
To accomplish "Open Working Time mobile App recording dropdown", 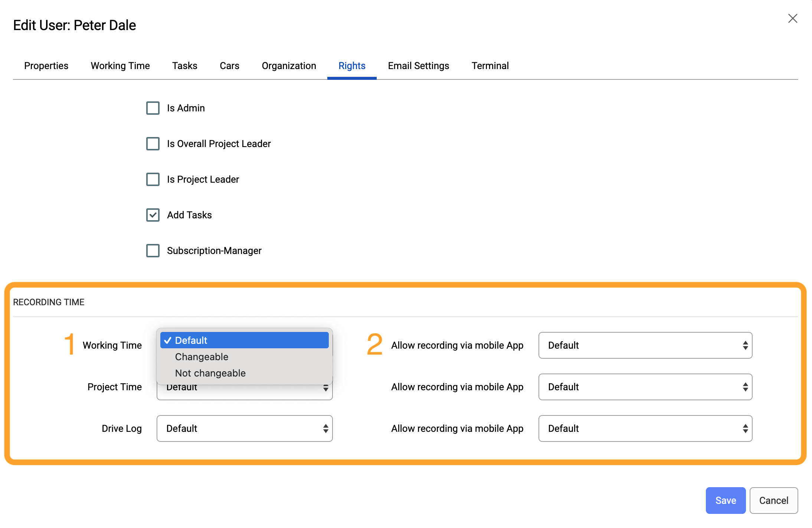I will pos(645,345).
